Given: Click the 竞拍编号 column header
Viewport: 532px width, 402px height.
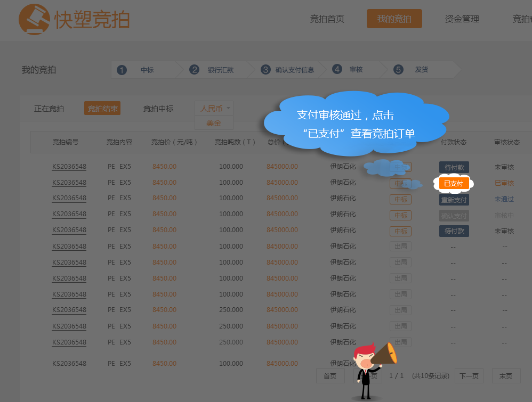Looking at the screenshot, I should [x=66, y=142].
